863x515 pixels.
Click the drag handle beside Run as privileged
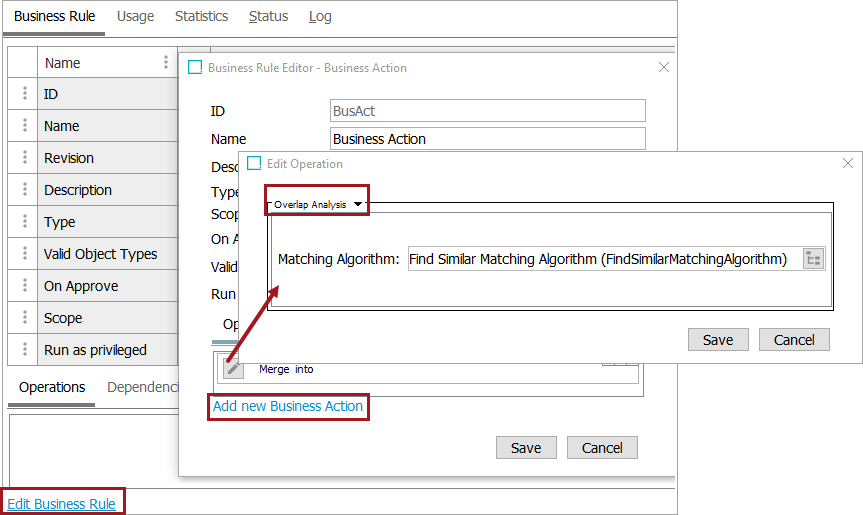click(x=24, y=350)
